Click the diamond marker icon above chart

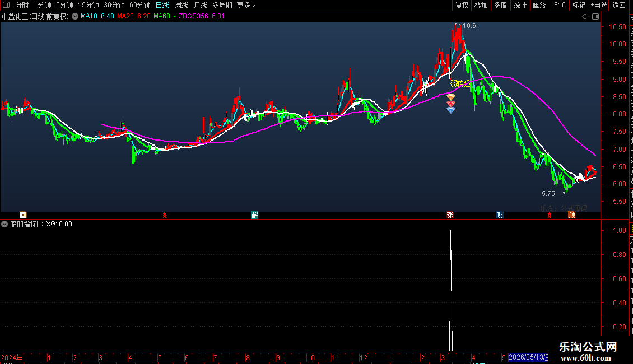tap(585, 16)
